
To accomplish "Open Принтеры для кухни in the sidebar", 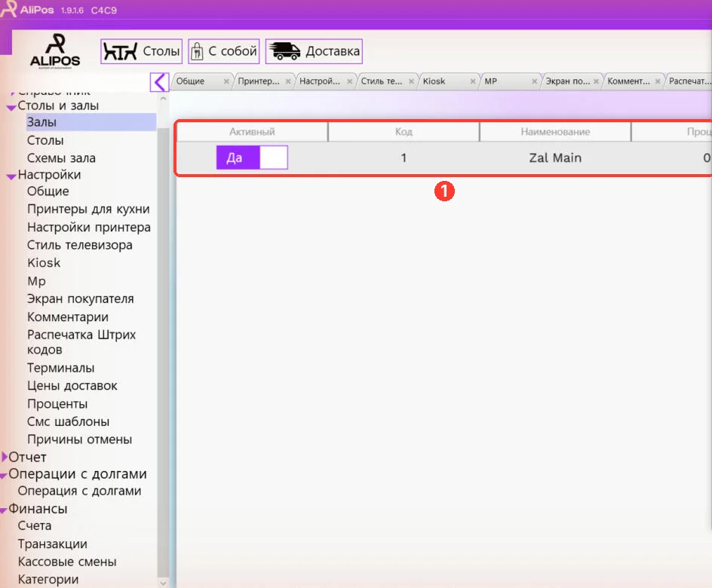I will coord(88,209).
